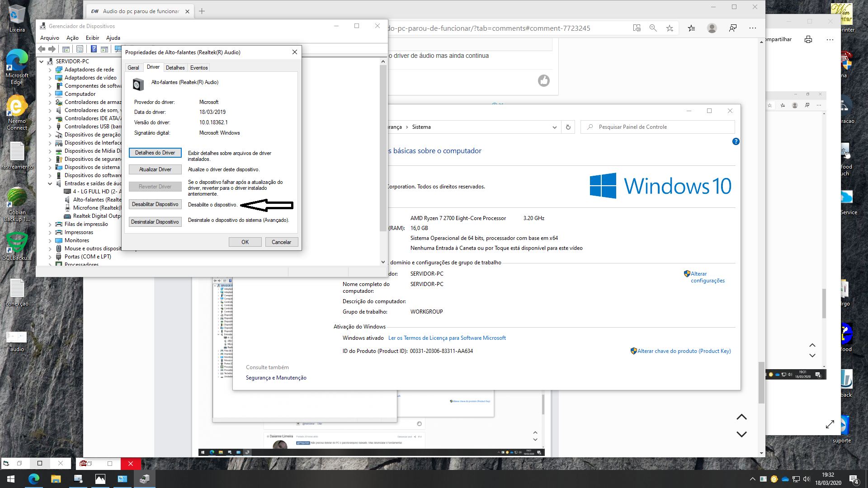Open help icon in System control panel

click(x=736, y=141)
